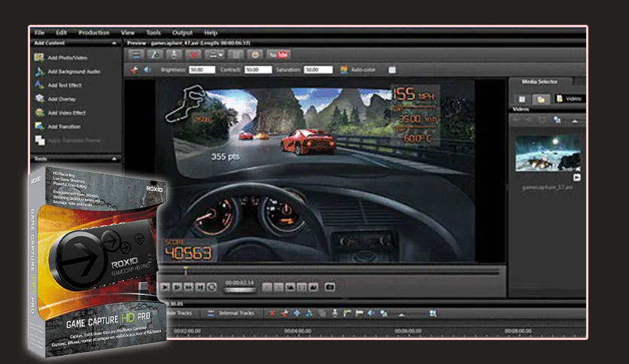Image resolution: width=629 pixels, height=364 pixels.
Task: Click the Add Background Audio music icon
Action: [x=39, y=71]
